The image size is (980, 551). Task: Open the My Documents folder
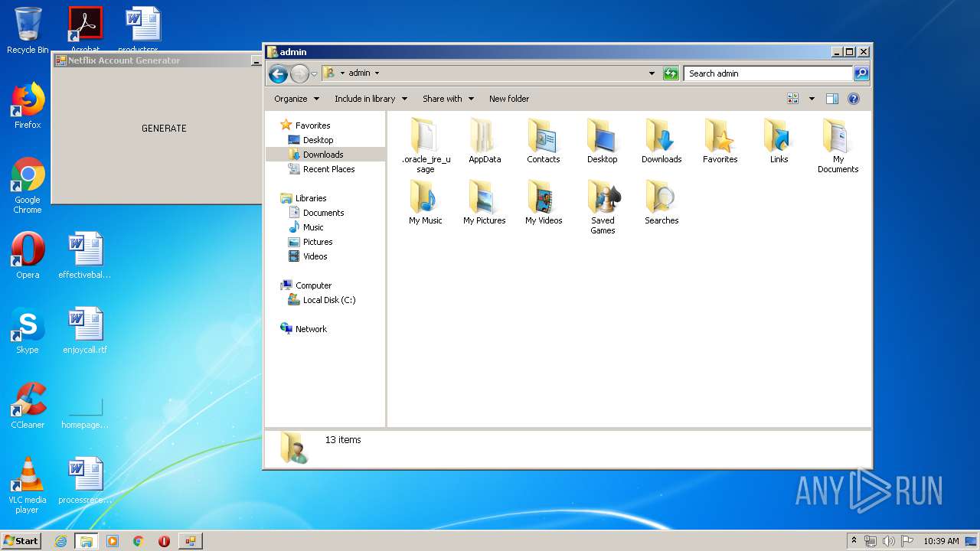point(838,145)
